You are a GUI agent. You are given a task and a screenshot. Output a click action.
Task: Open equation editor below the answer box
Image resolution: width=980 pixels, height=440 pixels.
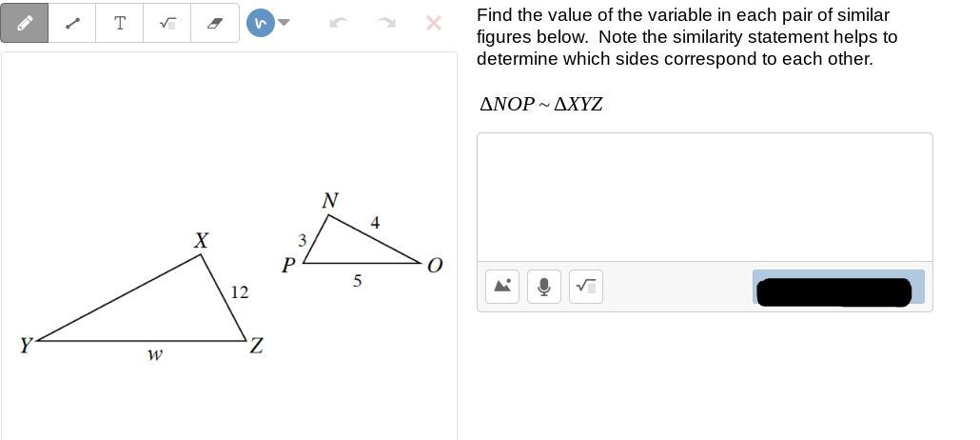point(586,286)
